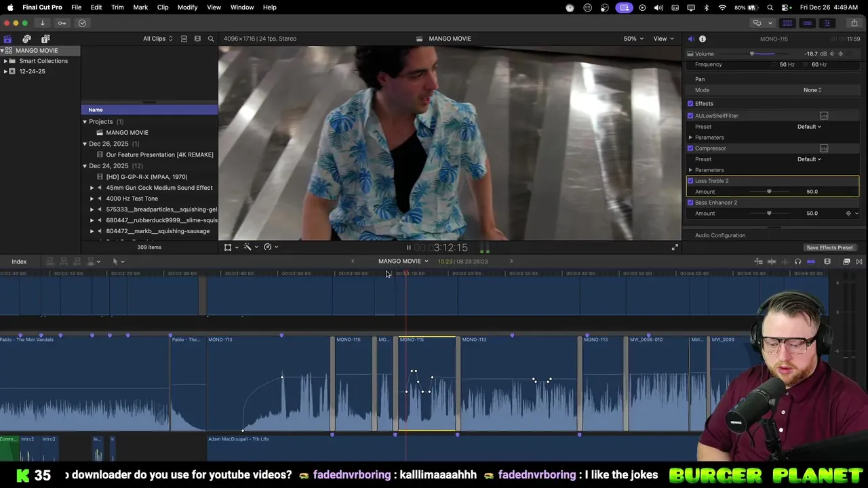This screenshot has height=488, width=868.
Task: Open the browser clip grouping options icon
Action: click(197, 39)
